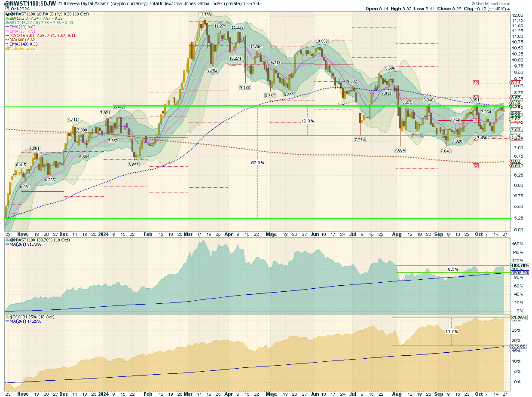Click the Volume undef legend bar icon
The width and height of the screenshot is (532, 397).
pos(7,49)
